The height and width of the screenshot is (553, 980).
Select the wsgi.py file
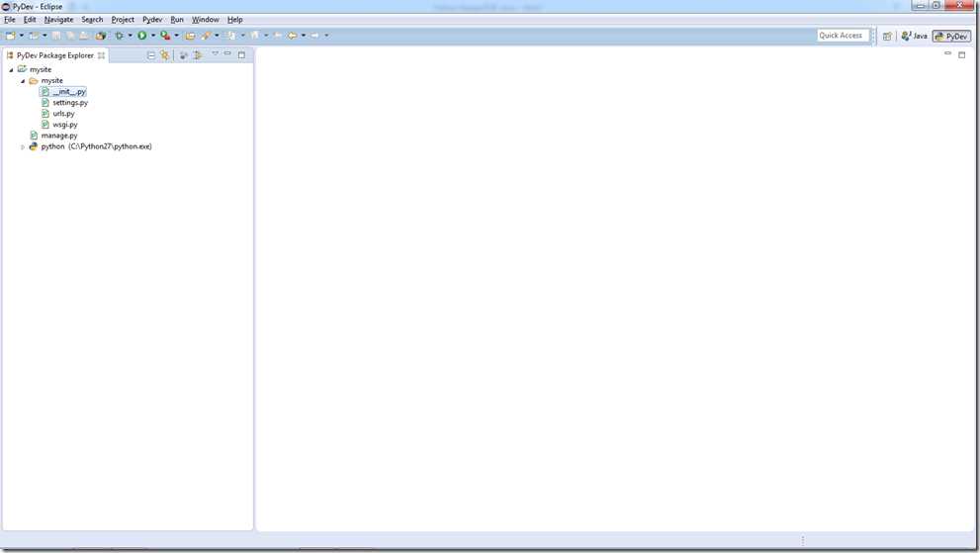coord(65,125)
